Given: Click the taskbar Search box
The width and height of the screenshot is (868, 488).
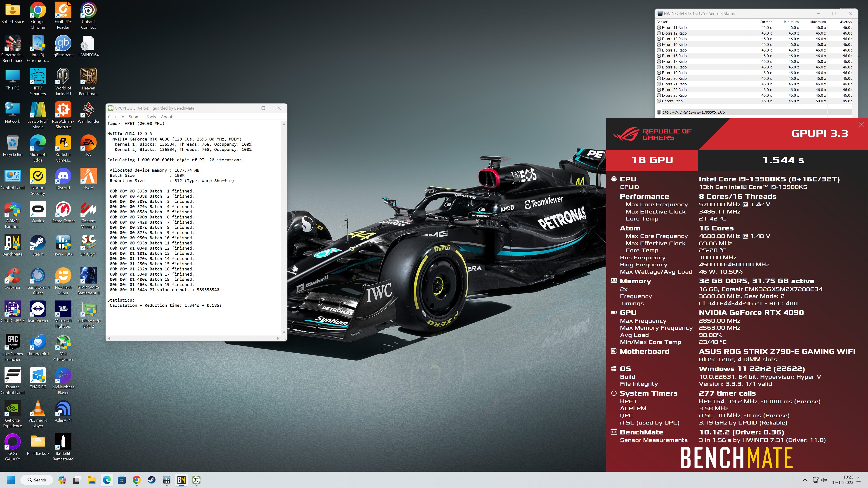Looking at the screenshot, I should pos(37,480).
